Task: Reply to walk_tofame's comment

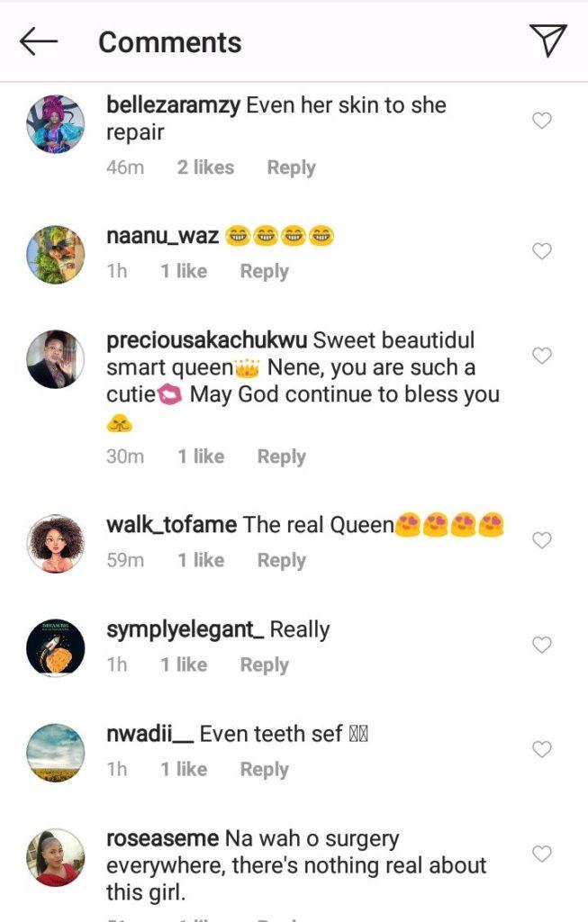Action: pos(281,560)
